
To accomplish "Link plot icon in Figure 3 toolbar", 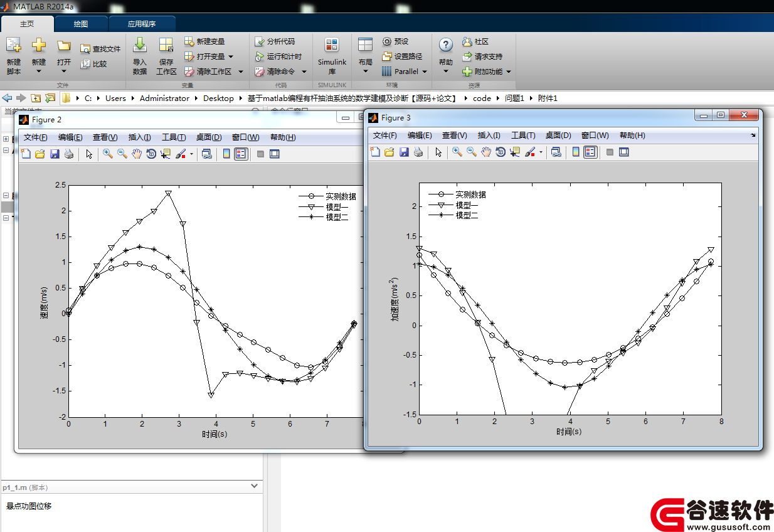I will [x=556, y=152].
